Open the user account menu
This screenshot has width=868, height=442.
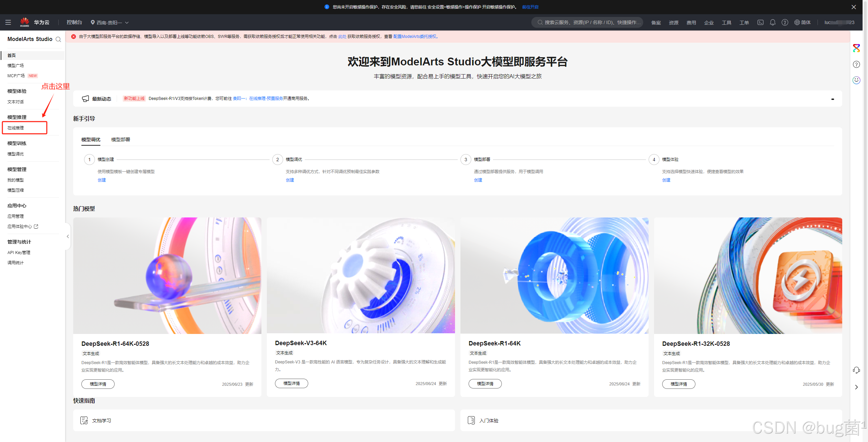pos(840,22)
